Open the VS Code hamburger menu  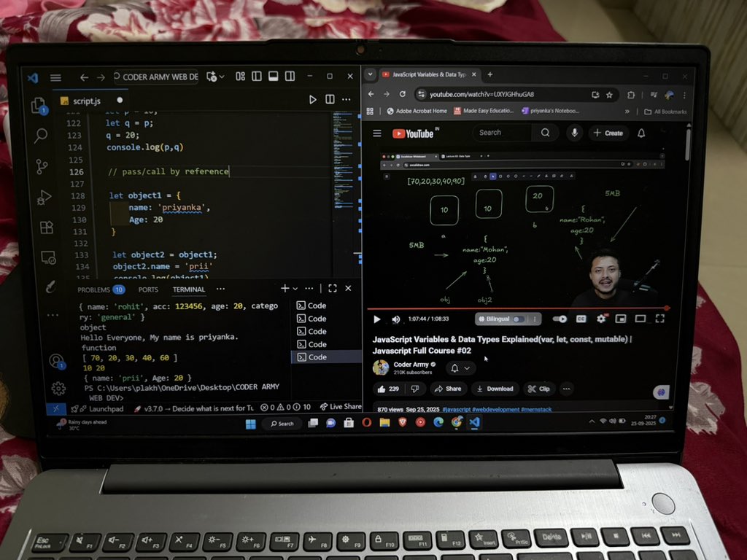pos(56,76)
